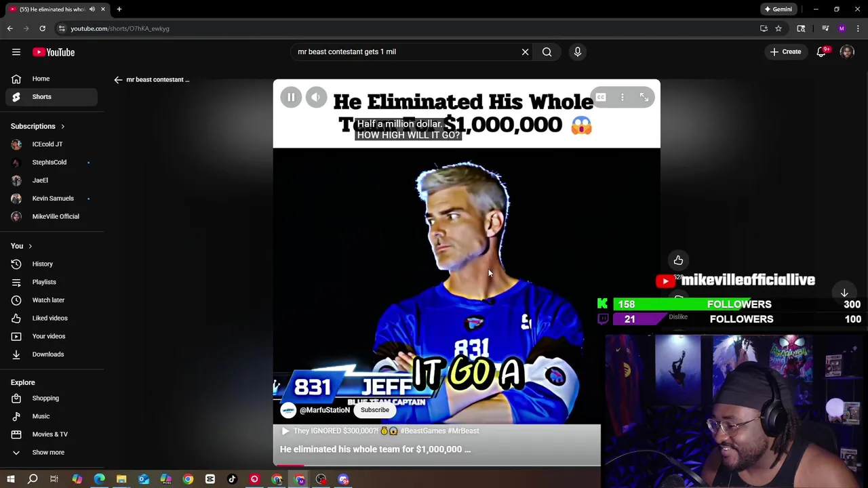This screenshot has width=868, height=488.
Task: Open the YouTube hamburger guide menu
Action: 16,52
